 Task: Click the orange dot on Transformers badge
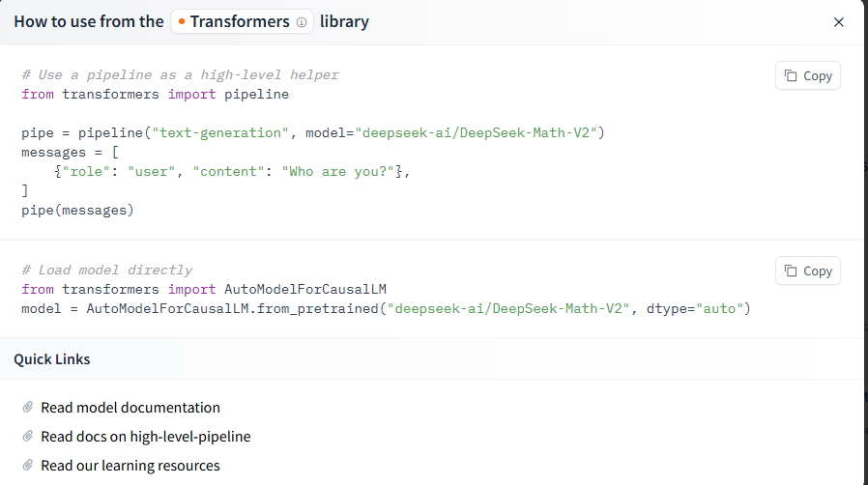pyautogui.click(x=182, y=21)
